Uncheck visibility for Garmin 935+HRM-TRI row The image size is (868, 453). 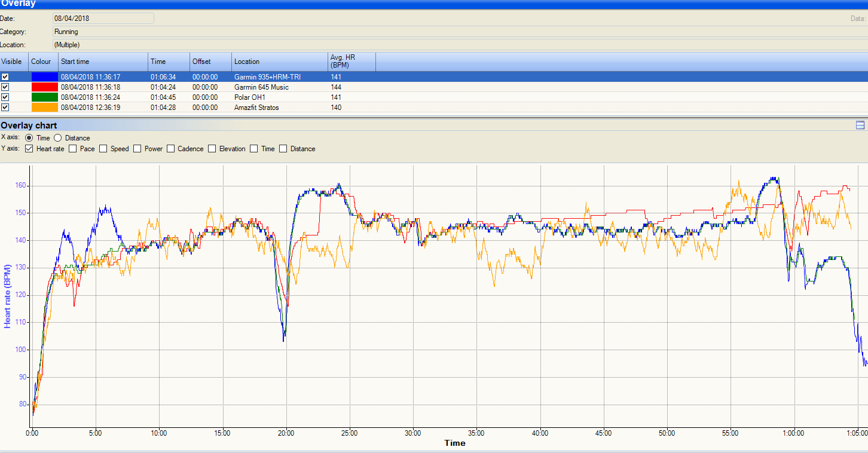coord(5,77)
